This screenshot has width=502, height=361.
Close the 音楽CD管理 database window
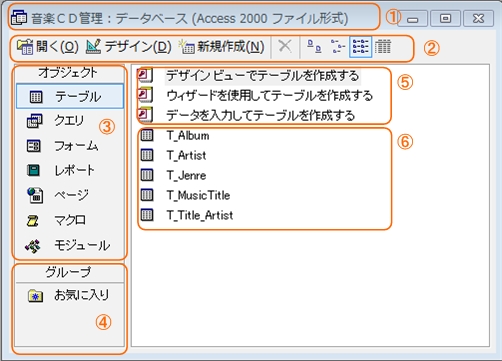(478, 19)
